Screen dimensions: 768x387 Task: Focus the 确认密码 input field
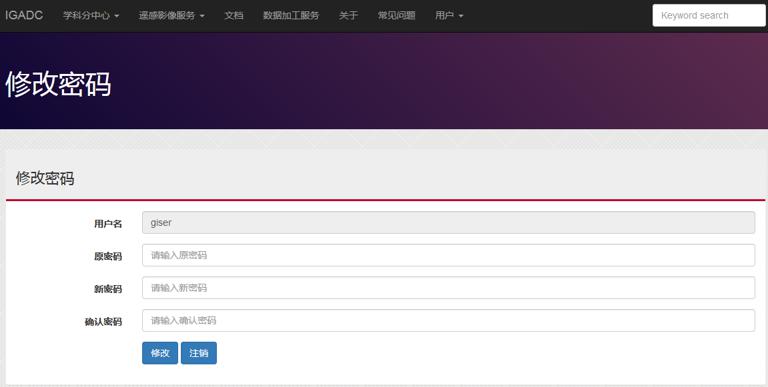pos(448,320)
